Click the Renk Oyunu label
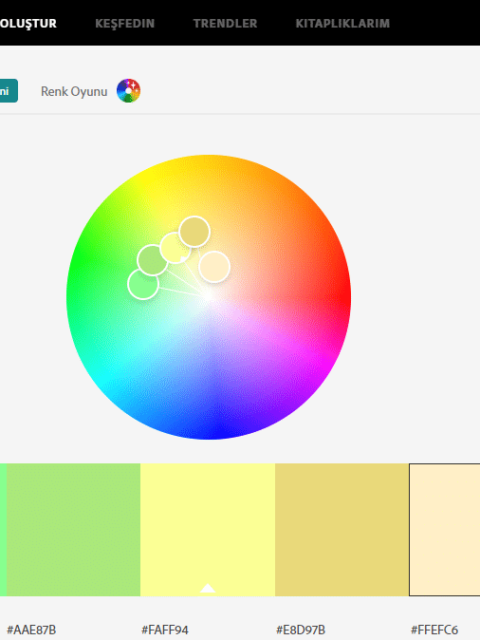480x640 pixels. point(74,91)
